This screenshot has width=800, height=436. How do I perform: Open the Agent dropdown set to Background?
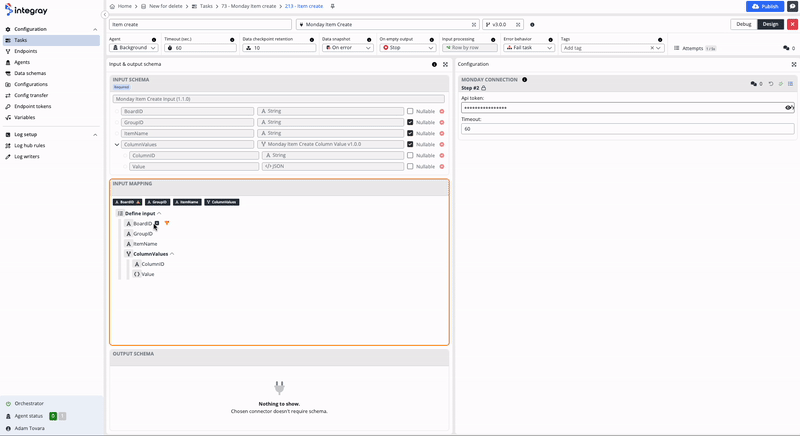pos(133,48)
